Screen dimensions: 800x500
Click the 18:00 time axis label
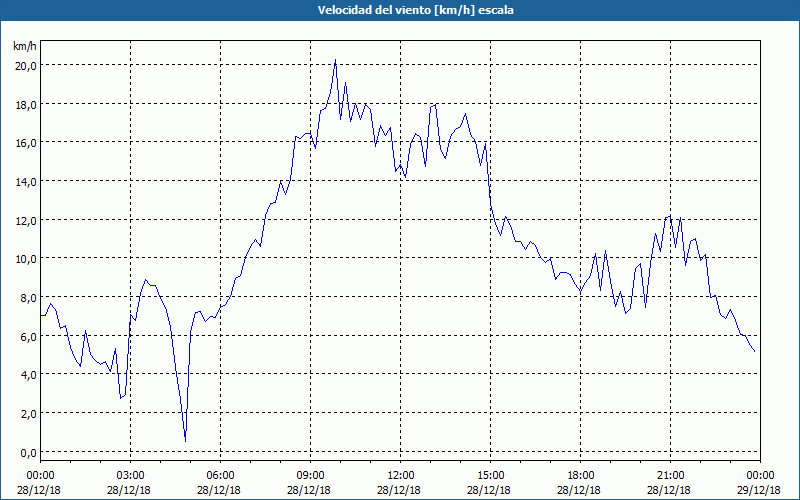[x=580, y=476]
